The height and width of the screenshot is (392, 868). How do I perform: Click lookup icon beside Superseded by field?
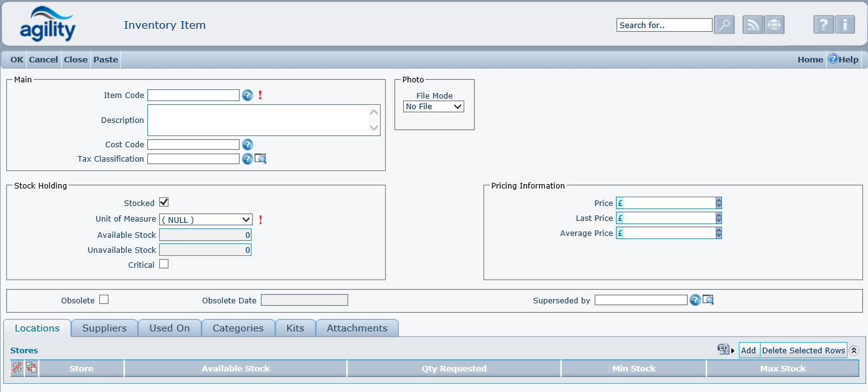point(708,300)
